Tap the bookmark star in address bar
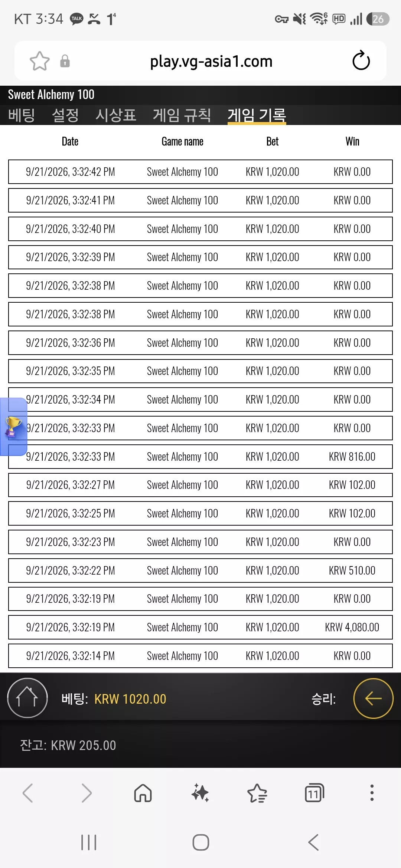This screenshot has width=401, height=868. tap(39, 61)
